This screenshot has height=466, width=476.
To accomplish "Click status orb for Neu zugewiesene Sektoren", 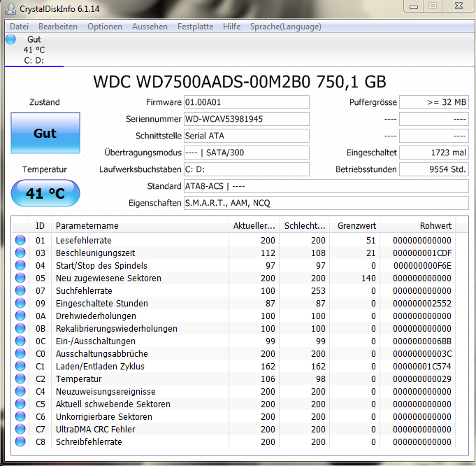I will point(20,278).
